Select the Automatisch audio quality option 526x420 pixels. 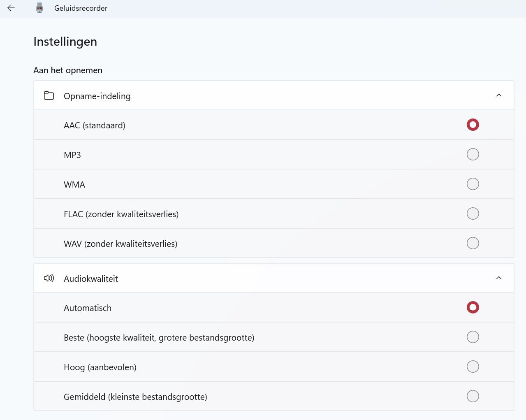pyautogui.click(x=473, y=307)
